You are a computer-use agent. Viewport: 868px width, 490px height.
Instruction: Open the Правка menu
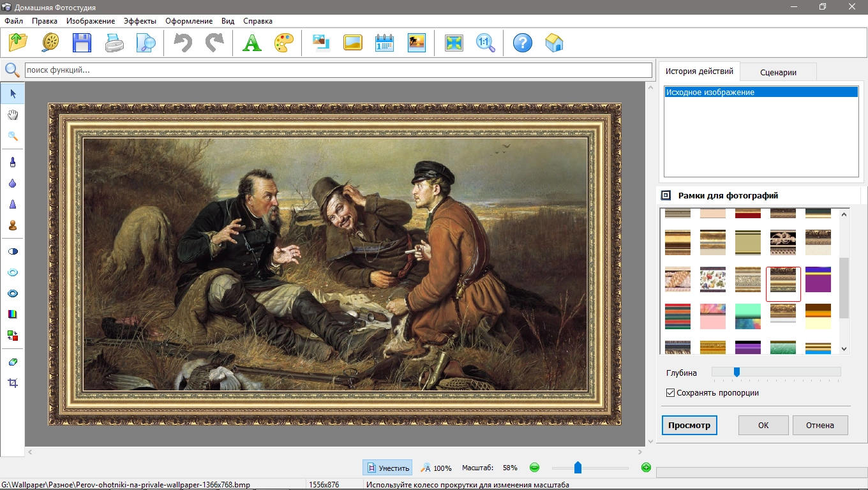point(45,21)
